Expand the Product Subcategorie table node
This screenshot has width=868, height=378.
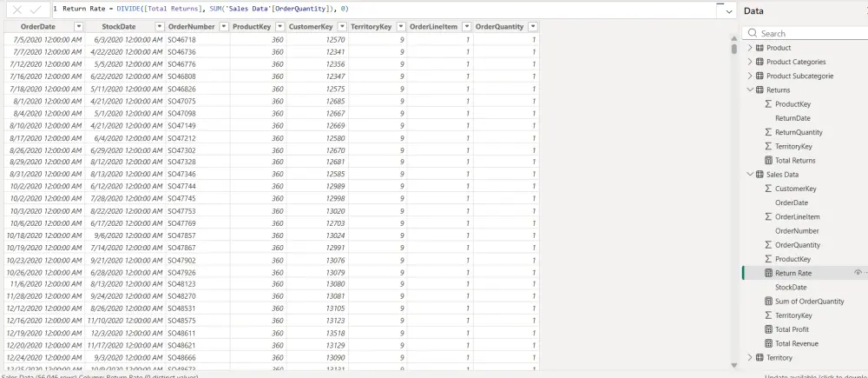750,76
